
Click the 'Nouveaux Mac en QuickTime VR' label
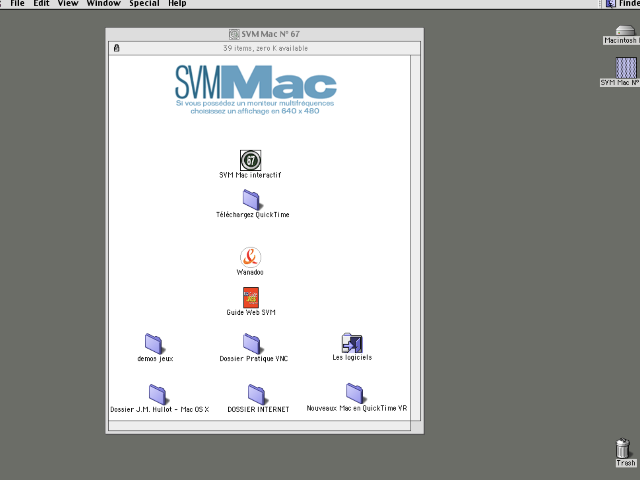click(357, 408)
